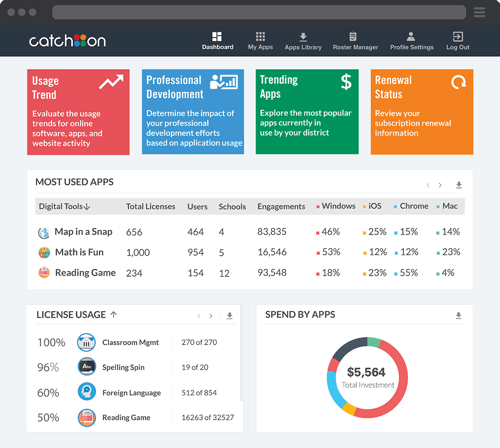
Task: Open the browser hamburger menu
Action: click(479, 13)
